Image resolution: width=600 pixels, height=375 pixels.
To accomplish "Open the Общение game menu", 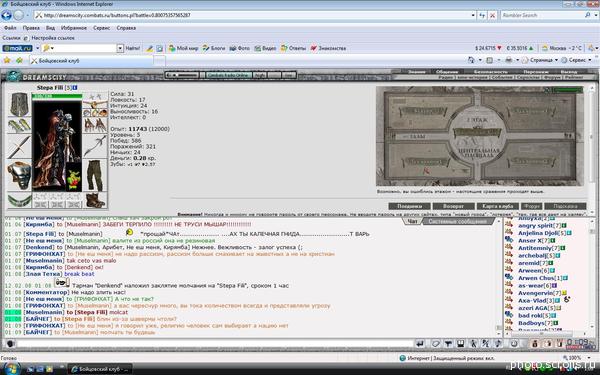I will [x=447, y=72].
